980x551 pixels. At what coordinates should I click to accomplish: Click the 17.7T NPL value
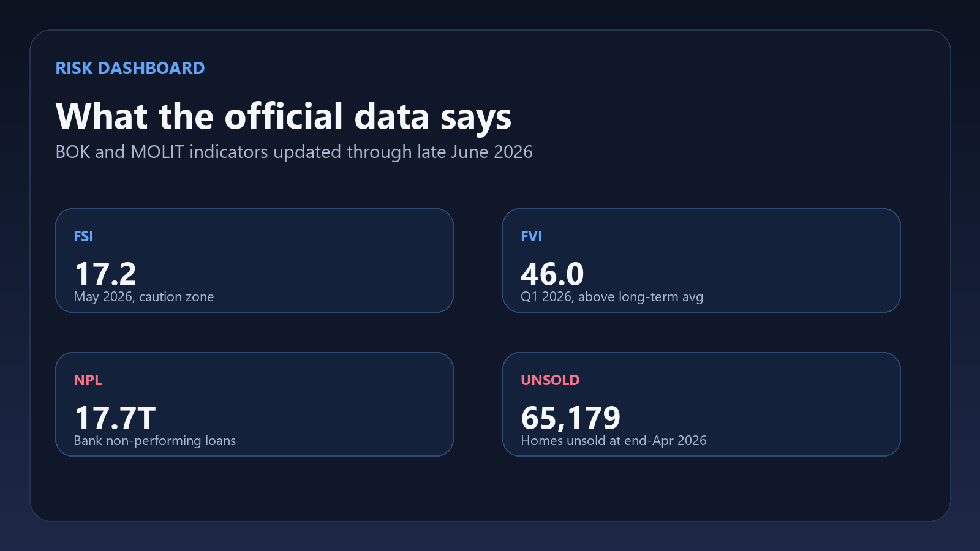click(x=115, y=418)
